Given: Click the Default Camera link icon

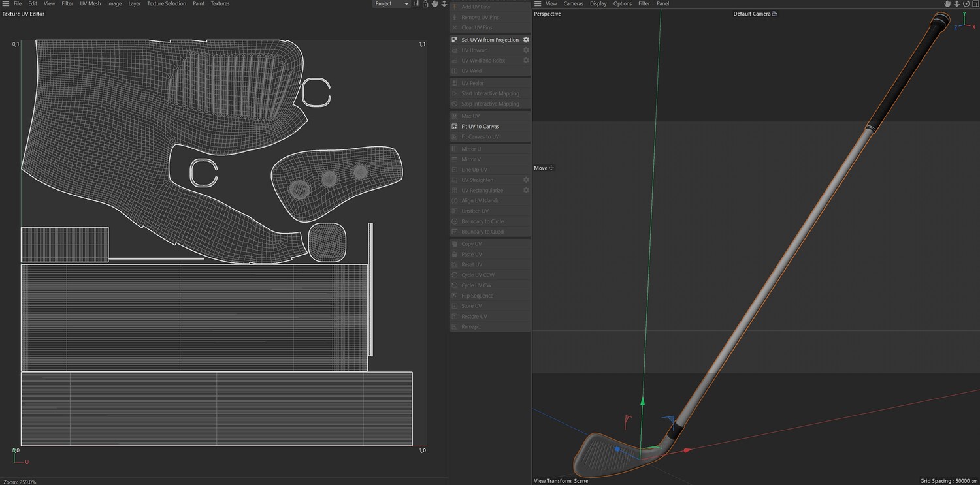Looking at the screenshot, I should click(775, 14).
